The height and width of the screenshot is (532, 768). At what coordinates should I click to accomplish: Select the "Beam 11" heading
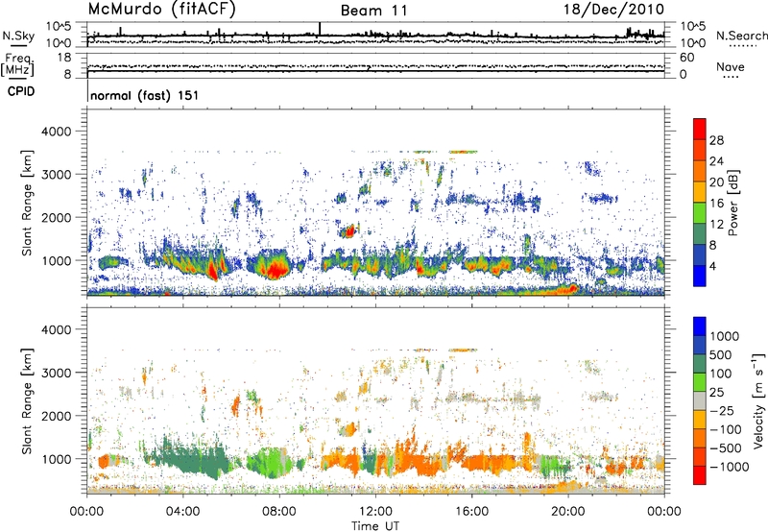[374, 11]
